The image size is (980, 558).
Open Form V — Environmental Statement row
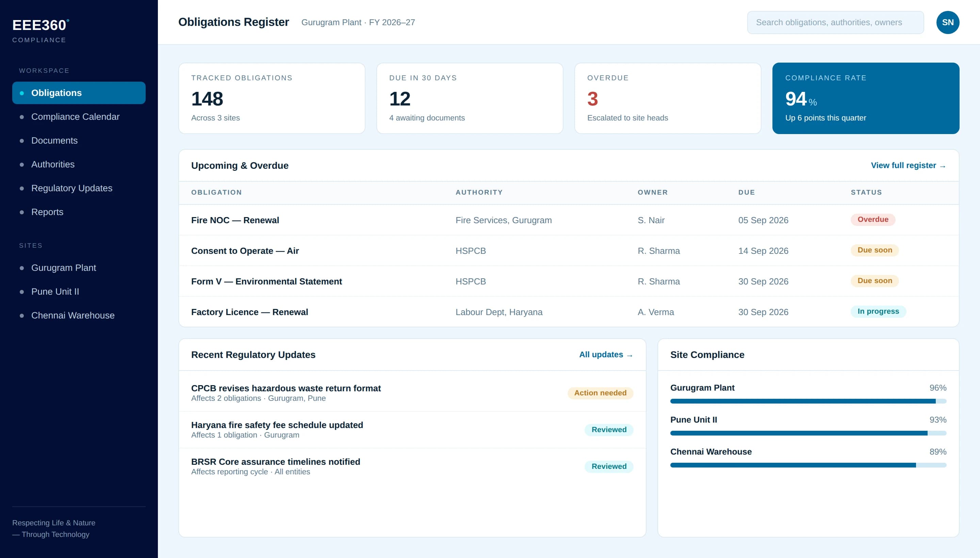(x=569, y=281)
